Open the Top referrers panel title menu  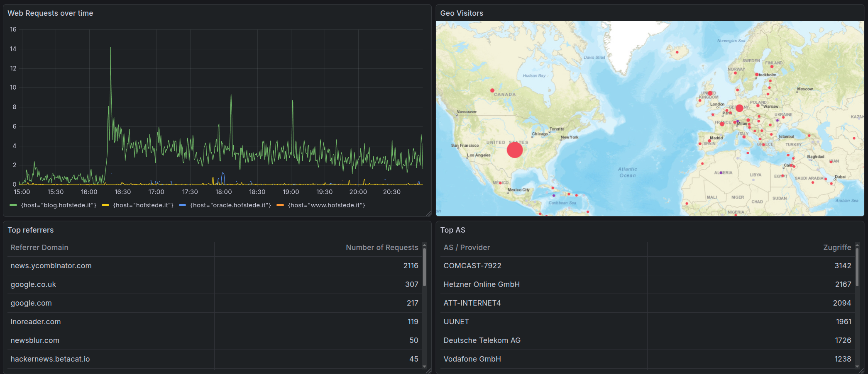[31, 230]
